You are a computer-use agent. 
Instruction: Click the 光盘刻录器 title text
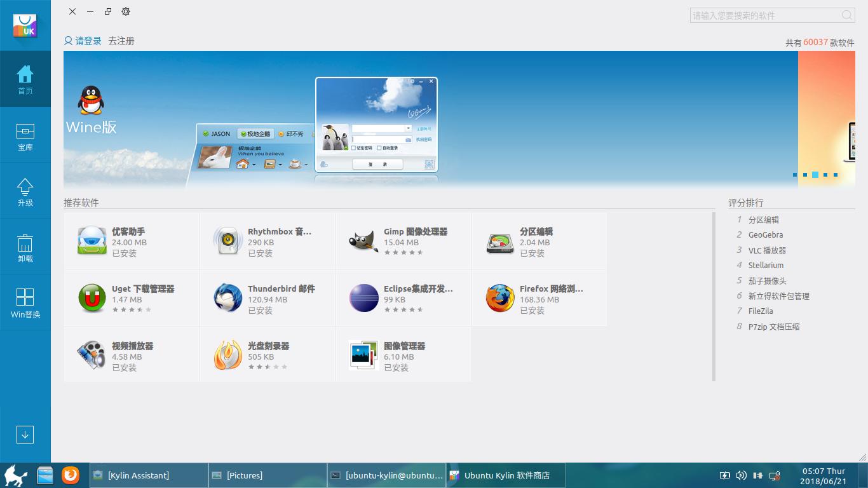[269, 346]
